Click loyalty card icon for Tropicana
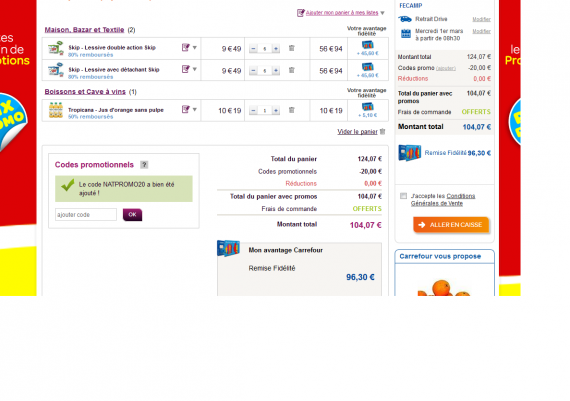Image resolution: width=570 pixels, height=401 pixels. tap(368, 107)
